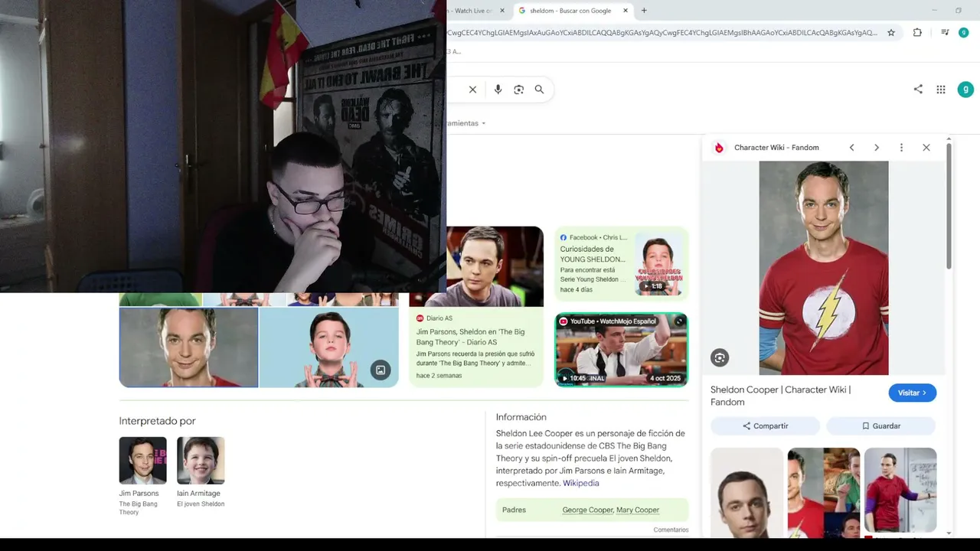Go to next image in preview panel
This screenshot has height=551, width=980.
[877, 148]
